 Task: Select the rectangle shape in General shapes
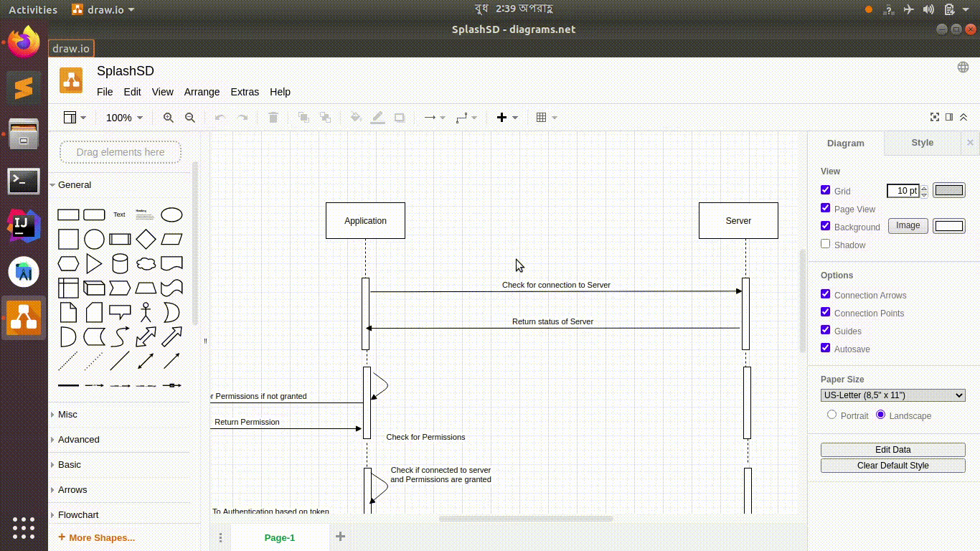(x=68, y=215)
